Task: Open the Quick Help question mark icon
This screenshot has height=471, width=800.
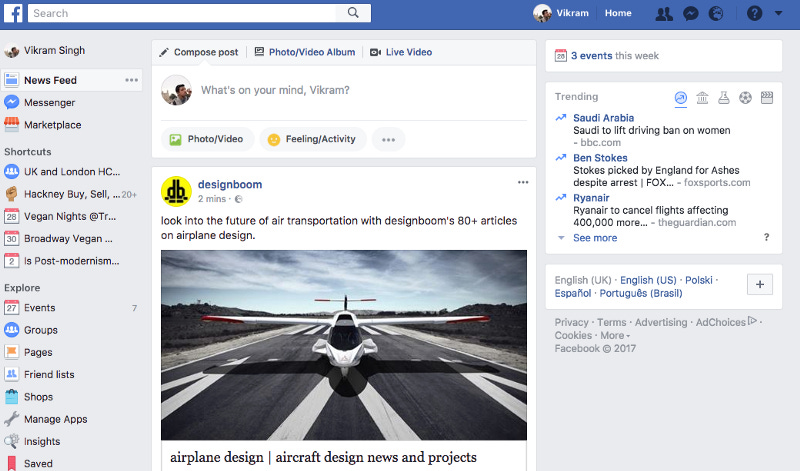Action: [754, 13]
